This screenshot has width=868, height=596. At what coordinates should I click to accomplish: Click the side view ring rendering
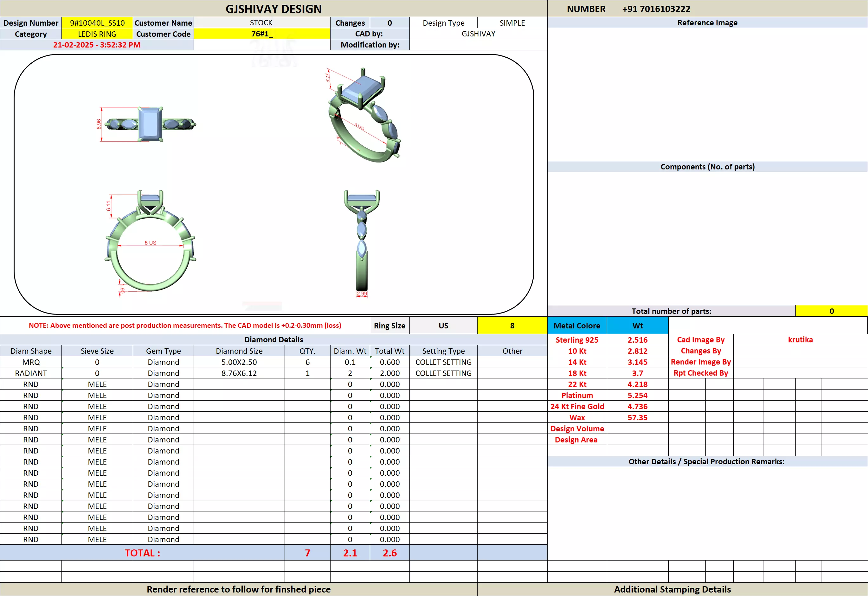tap(361, 241)
